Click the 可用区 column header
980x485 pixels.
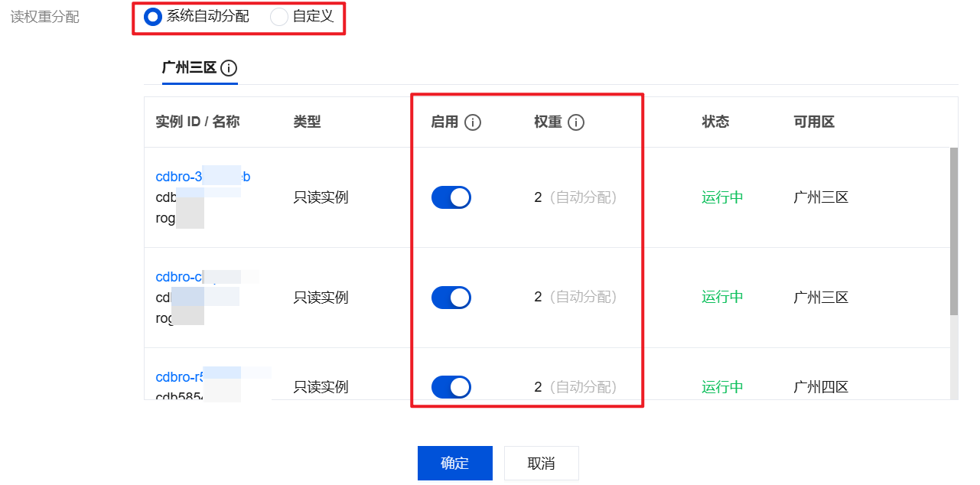click(814, 122)
